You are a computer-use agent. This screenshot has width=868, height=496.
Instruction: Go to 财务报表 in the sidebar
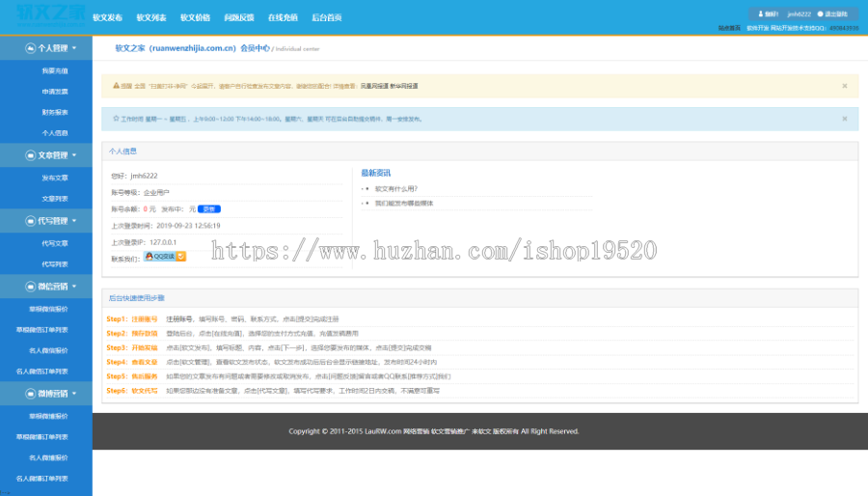[55, 112]
